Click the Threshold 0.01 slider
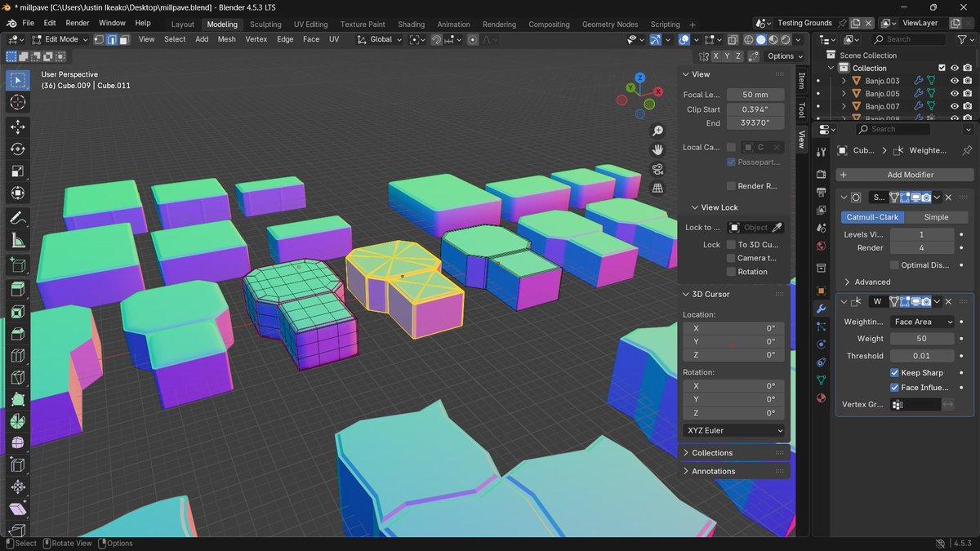The width and height of the screenshot is (980, 551). coord(922,356)
